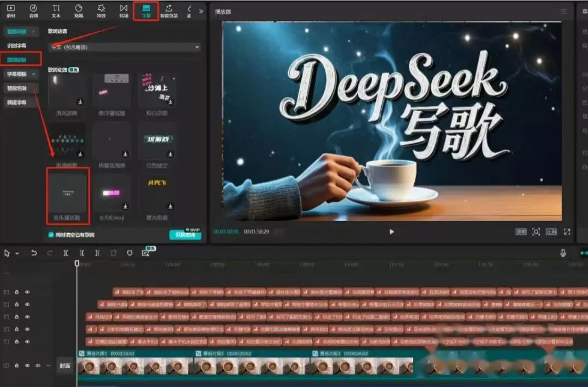Delete right of playhead
The height and width of the screenshot is (387, 588).
97,253
